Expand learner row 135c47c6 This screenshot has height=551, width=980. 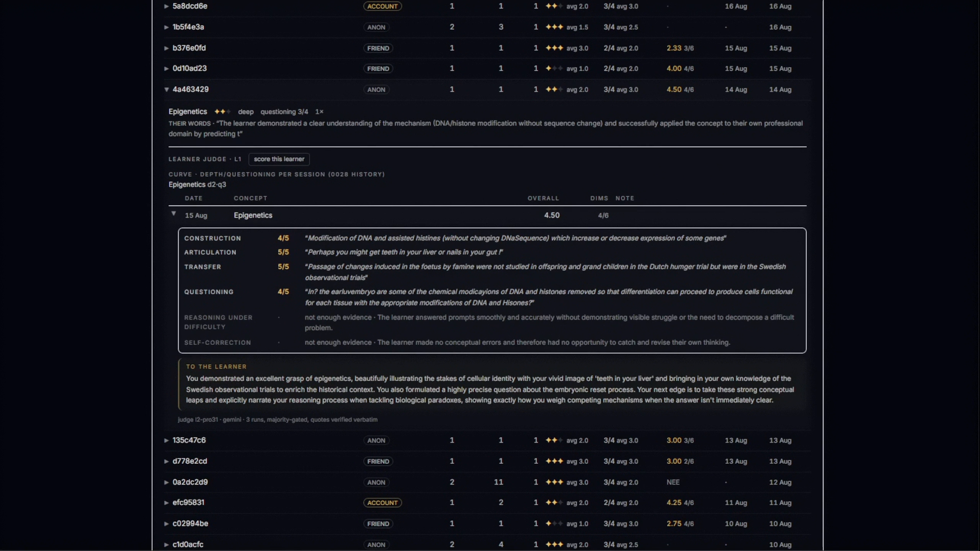click(x=166, y=440)
